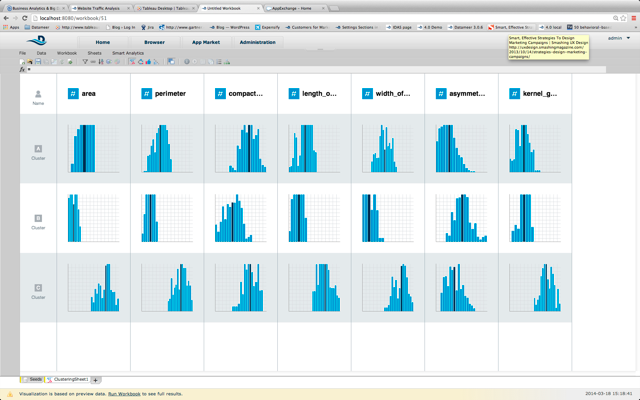The width and height of the screenshot is (640, 400).
Task: Open the Chrome menu icon
Action: (634, 18)
